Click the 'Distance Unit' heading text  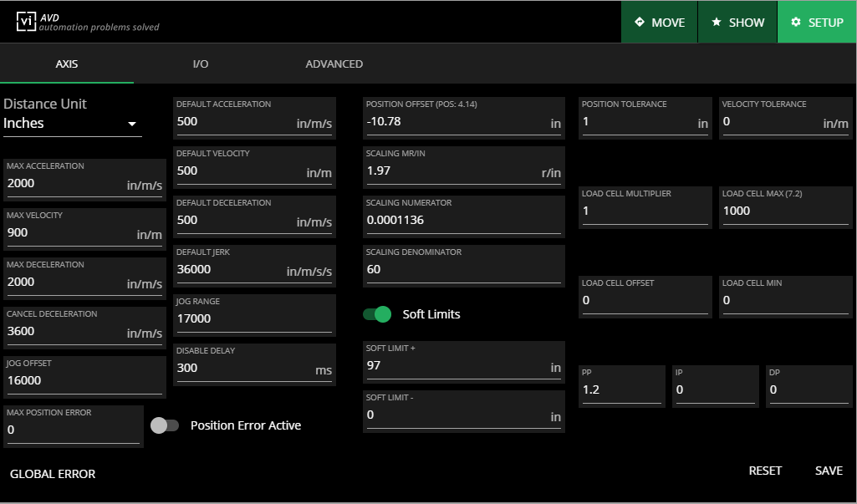tap(45, 104)
